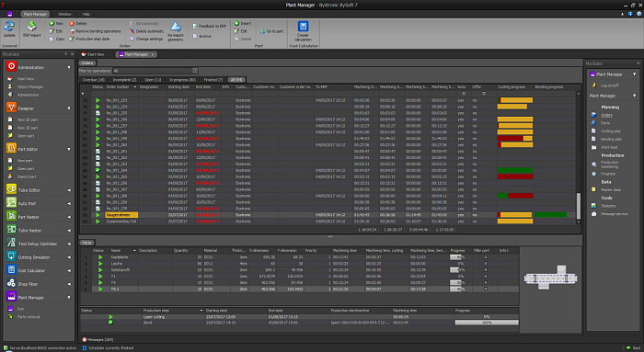
Task: Open the Cutting Simulator module icon
Action: [11, 256]
